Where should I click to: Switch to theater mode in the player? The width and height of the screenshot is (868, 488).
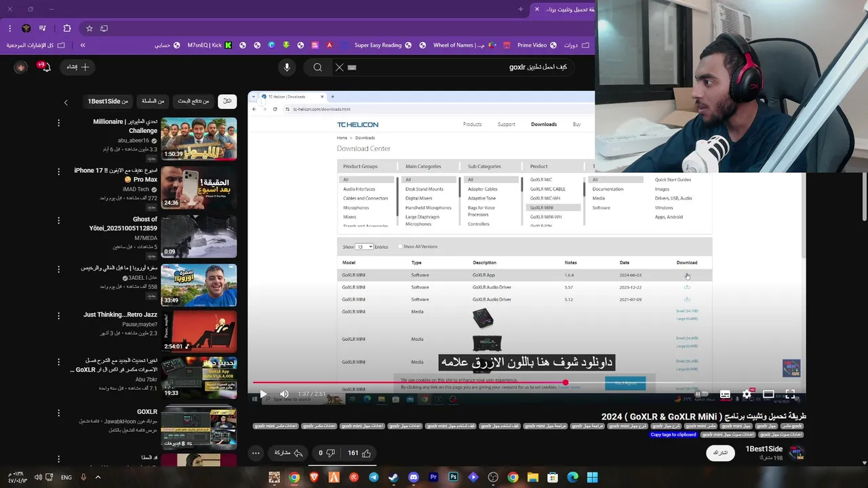pos(768,394)
